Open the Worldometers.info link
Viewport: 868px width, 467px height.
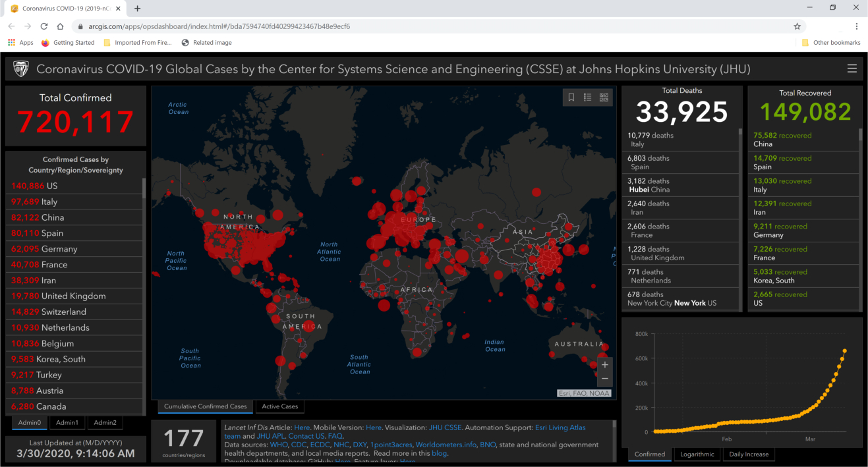(x=446, y=445)
